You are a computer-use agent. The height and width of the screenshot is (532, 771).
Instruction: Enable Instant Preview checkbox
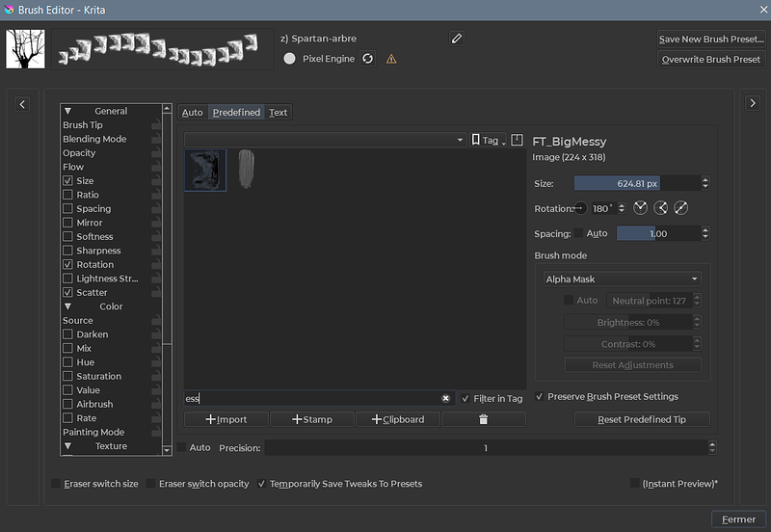tap(635, 483)
